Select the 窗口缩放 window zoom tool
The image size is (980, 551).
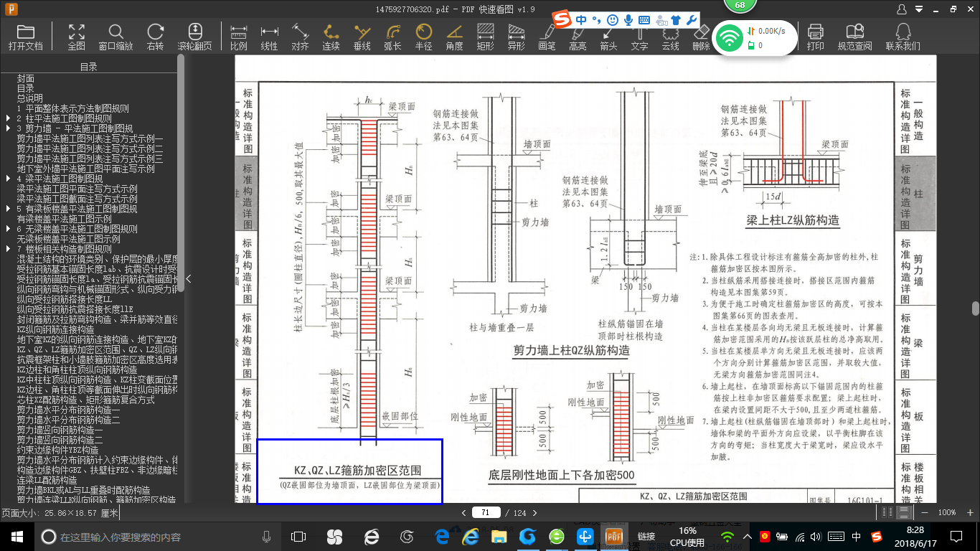[x=116, y=37]
